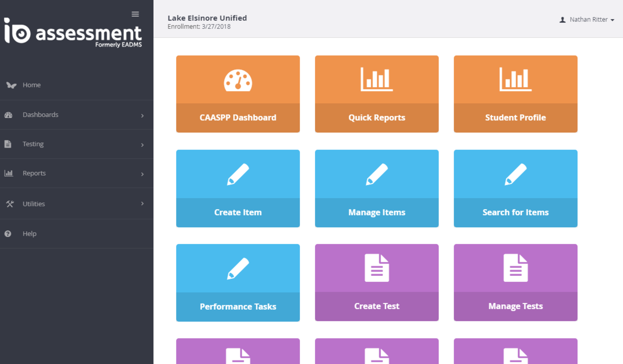Screen dimensions: 623x364
Task: Click the pencil icon on Create Item tile
Action: point(238,174)
